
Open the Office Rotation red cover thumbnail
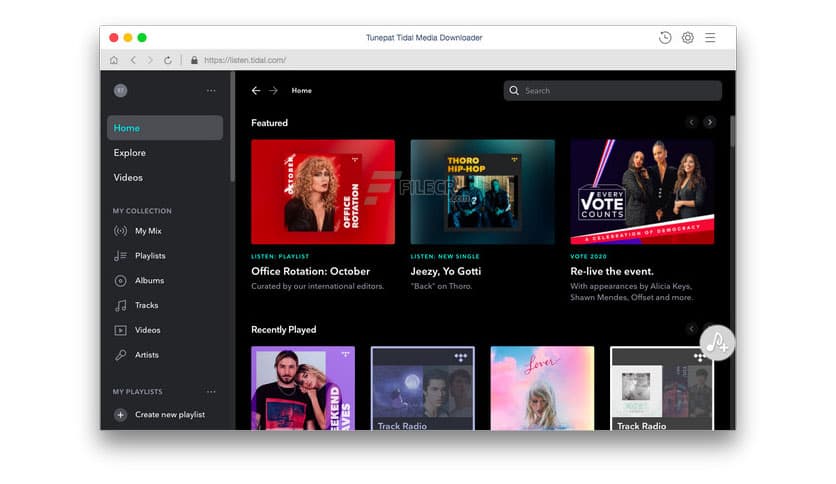pyautogui.click(x=323, y=192)
